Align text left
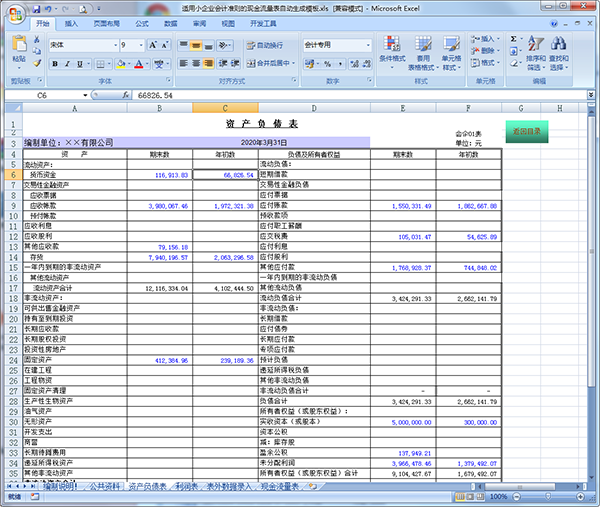The height and width of the screenshot is (507, 600). [x=184, y=63]
